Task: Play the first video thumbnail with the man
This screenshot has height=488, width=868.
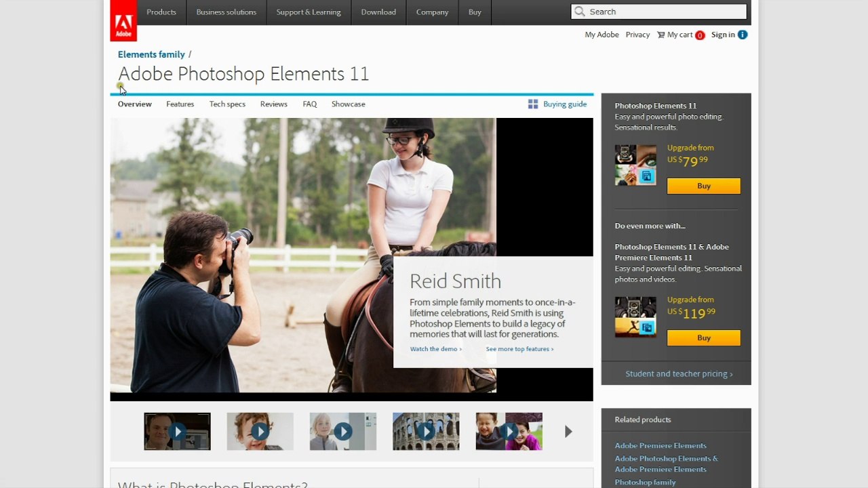Action: click(x=177, y=431)
